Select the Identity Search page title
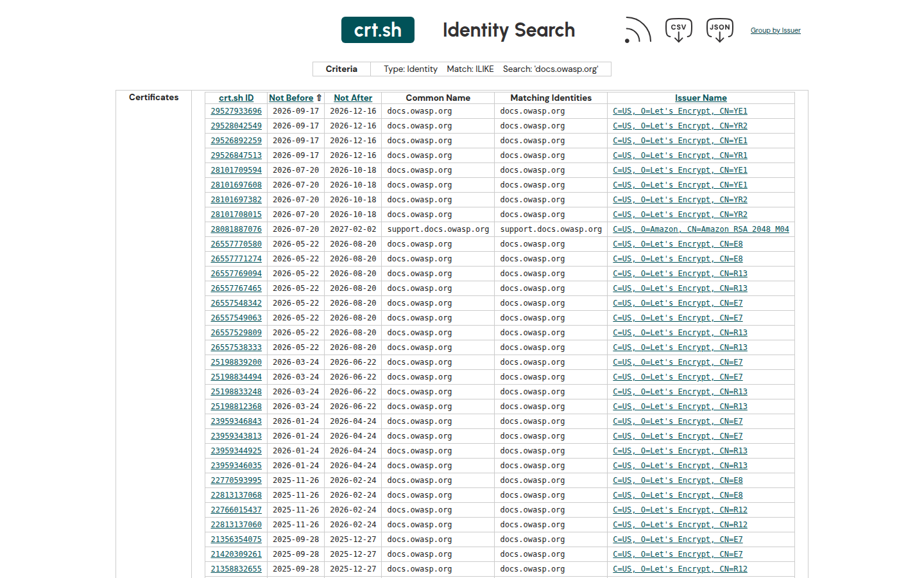The height and width of the screenshot is (578, 924). click(x=509, y=30)
